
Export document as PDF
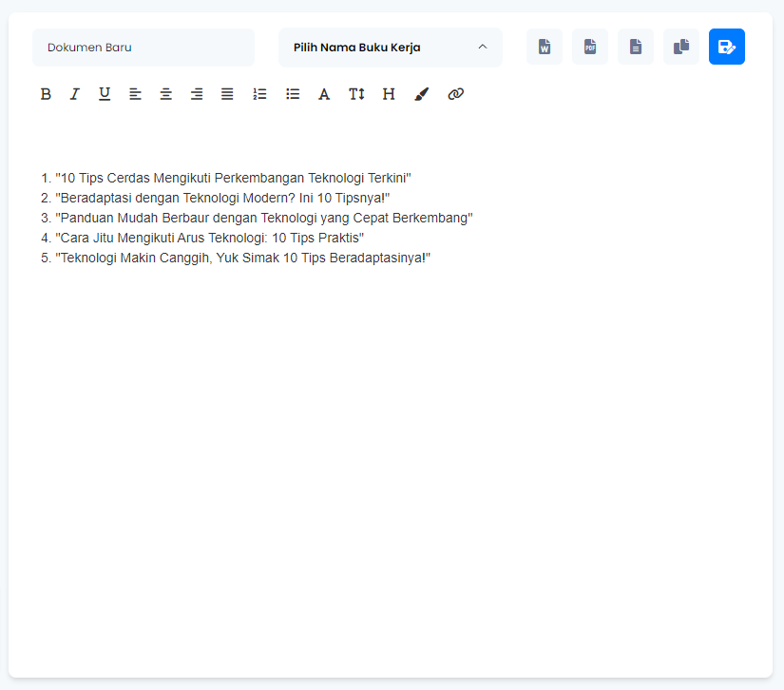[590, 47]
